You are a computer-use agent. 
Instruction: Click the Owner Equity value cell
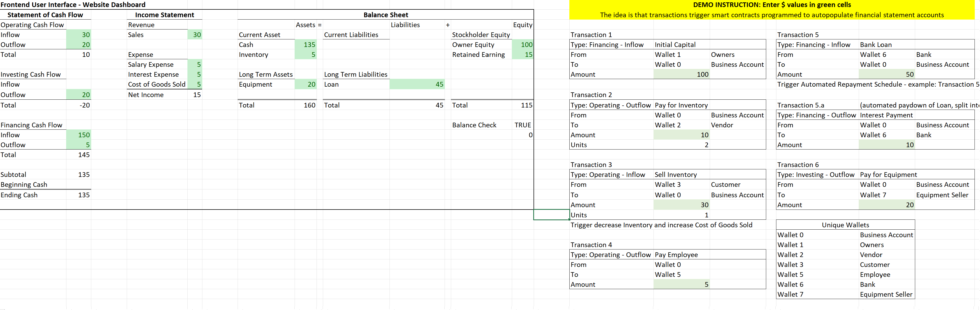[x=522, y=45]
